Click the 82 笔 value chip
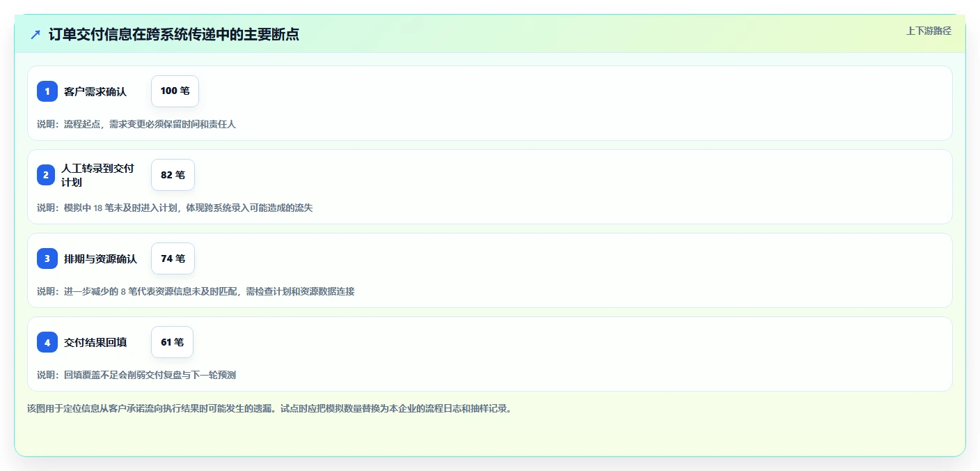The height and width of the screenshot is (471, 980). coord(173,175)
